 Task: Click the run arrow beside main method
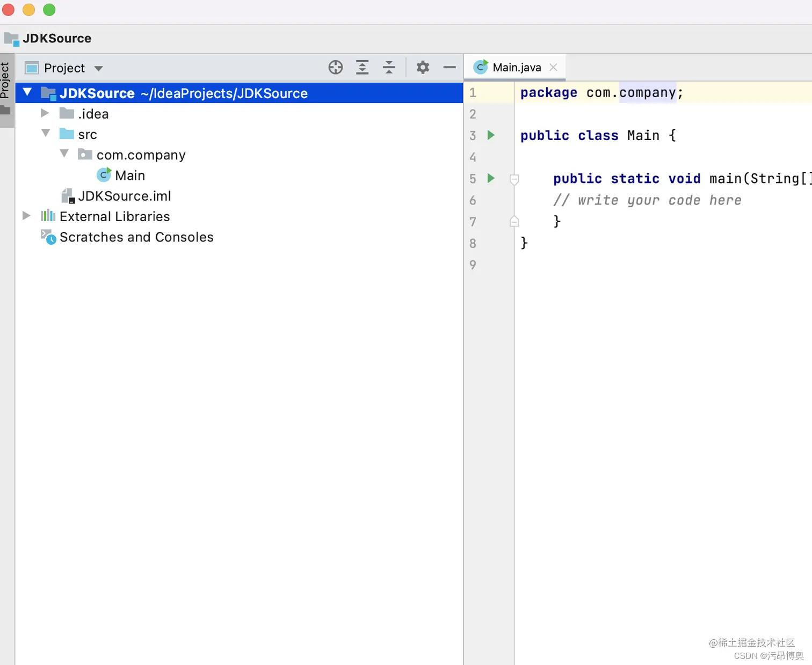pyautogui.click(x=491, y=178)
